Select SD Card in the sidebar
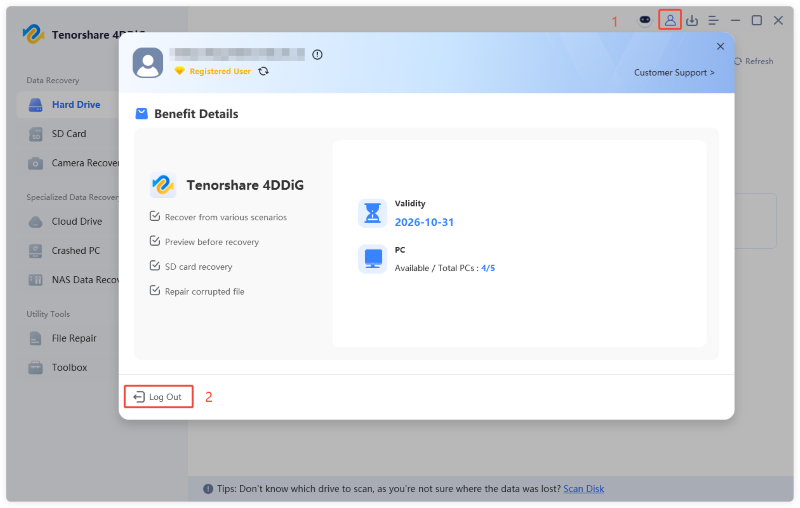800x508 pixels. 68,134
